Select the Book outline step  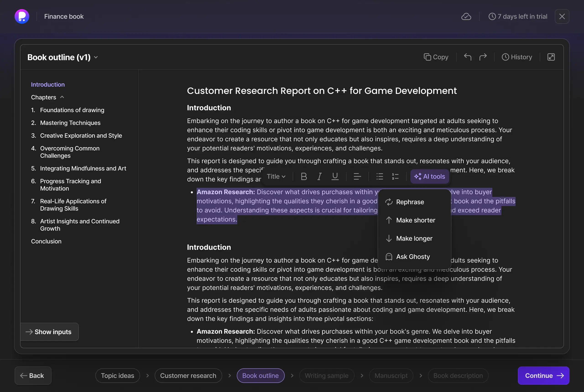point(261,376)
